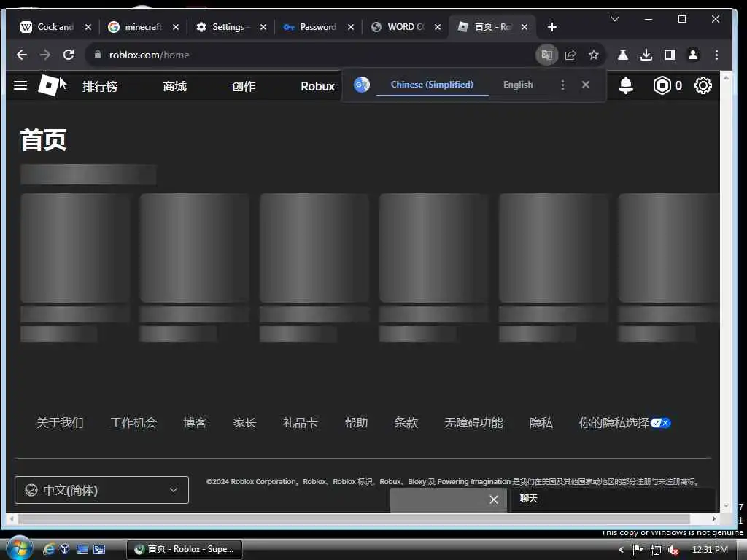The width and height of the screenshot is (747, 560).
Task: Toggle your privacy choices switch icon
Action: pyautogui.click(x=661, y=423)
